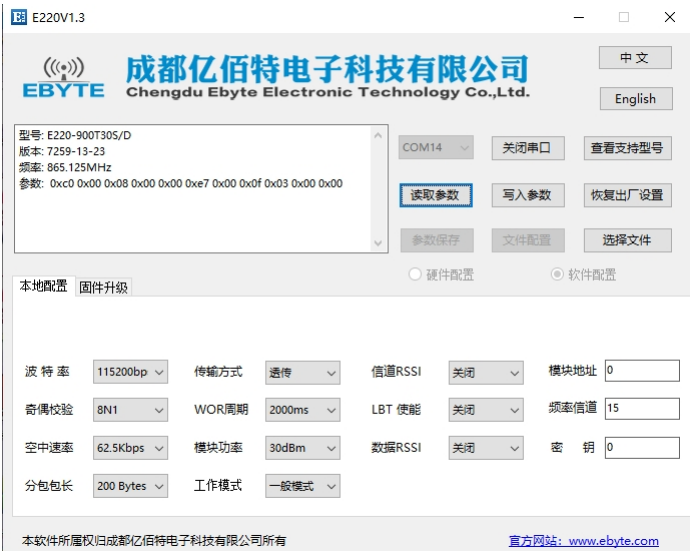Select the 软件配置 radio button
This screenshot has width=695, height=551.
coord(557,275)
